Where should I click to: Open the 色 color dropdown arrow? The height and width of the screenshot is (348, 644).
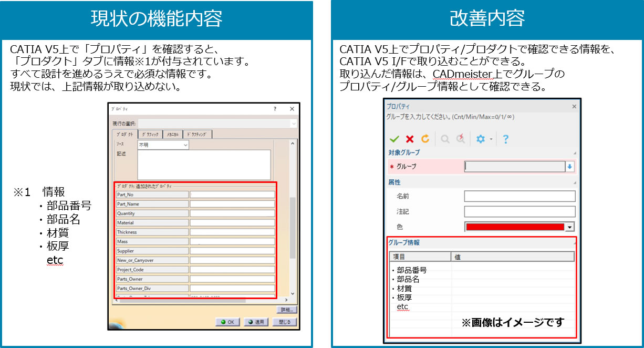[570, 227]
